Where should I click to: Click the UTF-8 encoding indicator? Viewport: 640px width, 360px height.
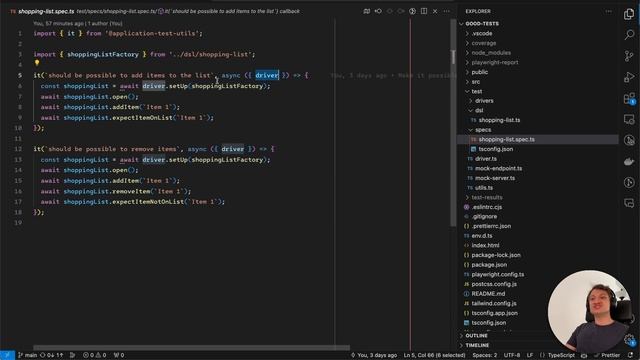512,355
